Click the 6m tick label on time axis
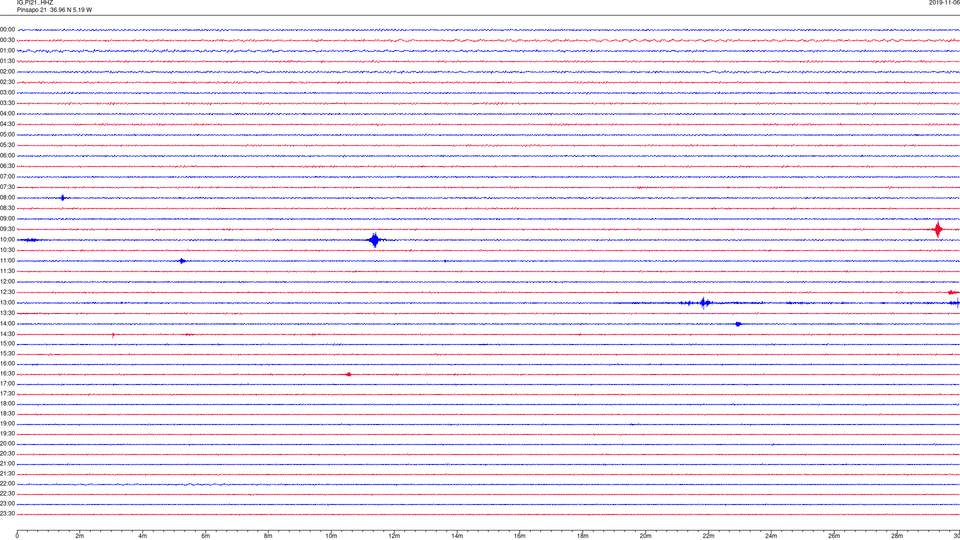 [x=206, y=536]
